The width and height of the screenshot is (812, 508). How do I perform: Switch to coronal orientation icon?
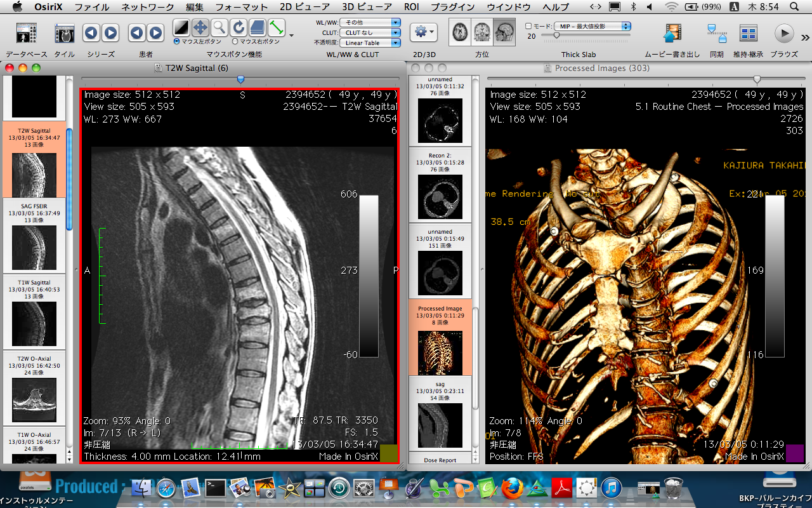click(x=483, y=32)
